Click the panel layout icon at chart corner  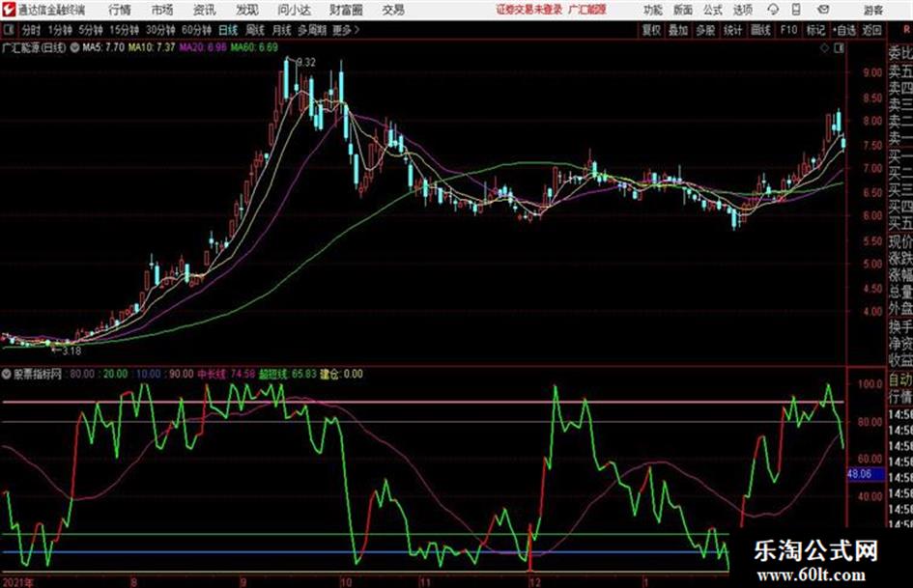[839, 48]
